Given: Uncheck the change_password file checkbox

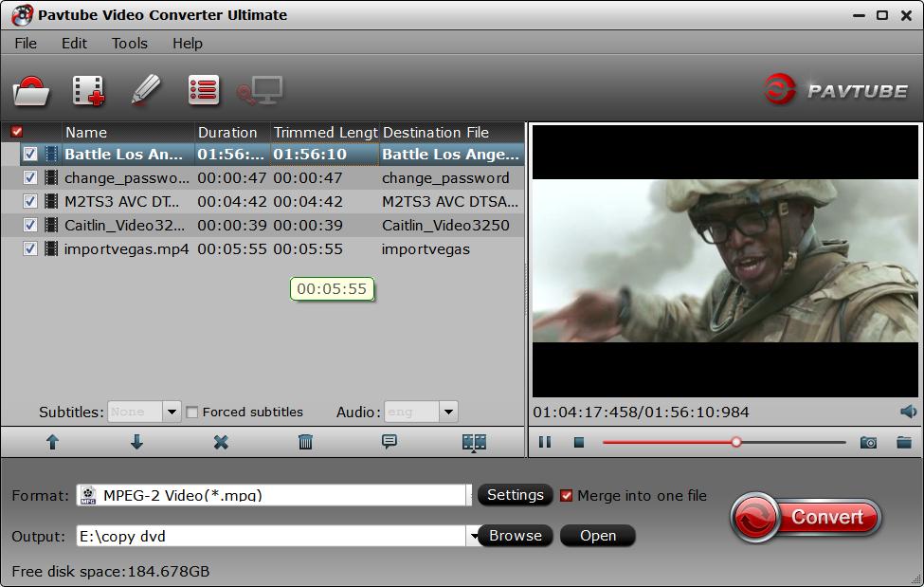Looking at the screenshot, I should [30, 177].
